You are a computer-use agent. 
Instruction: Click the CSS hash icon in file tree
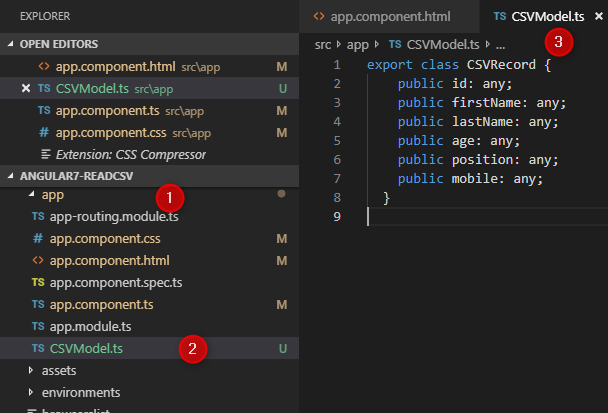[x=38, y=238]
